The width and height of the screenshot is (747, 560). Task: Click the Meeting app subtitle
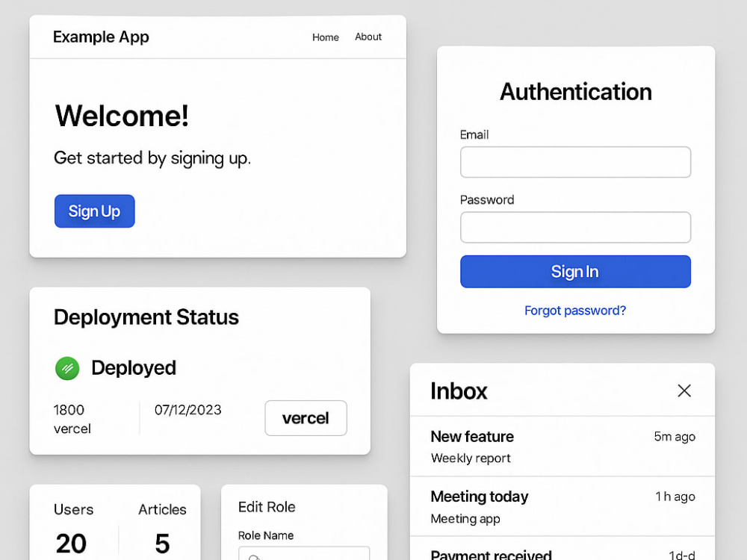465,519
